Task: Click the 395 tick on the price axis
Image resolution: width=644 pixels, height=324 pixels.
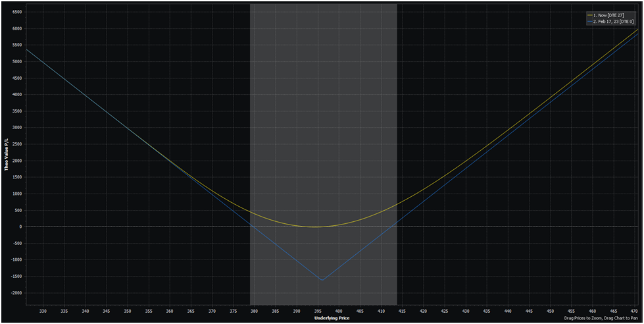Action: (317, 311)
